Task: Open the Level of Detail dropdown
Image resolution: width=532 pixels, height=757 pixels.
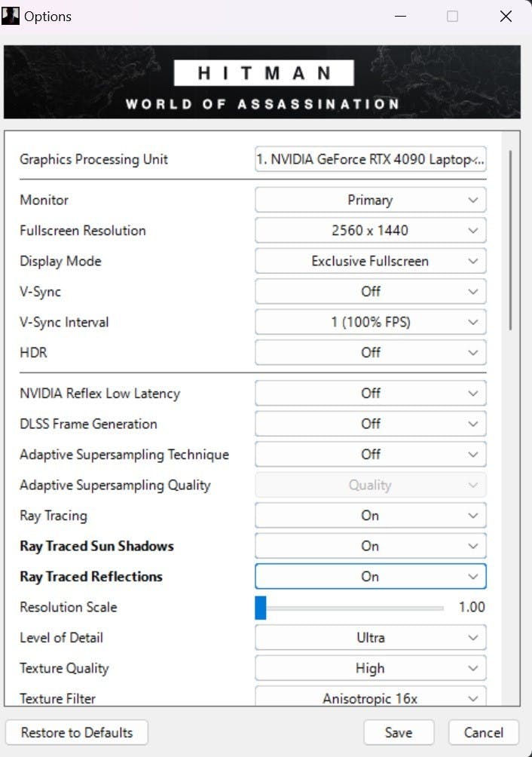Action: point(371,637)
